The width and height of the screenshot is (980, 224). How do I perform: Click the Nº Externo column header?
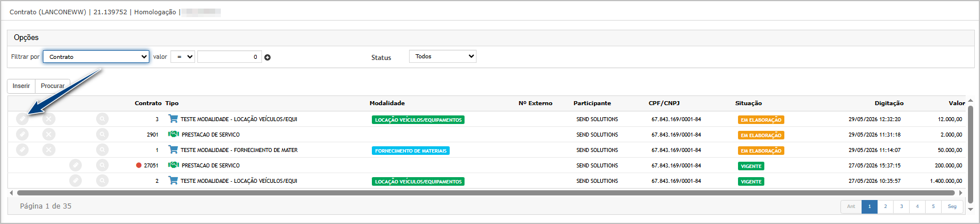tap(535, 103)
